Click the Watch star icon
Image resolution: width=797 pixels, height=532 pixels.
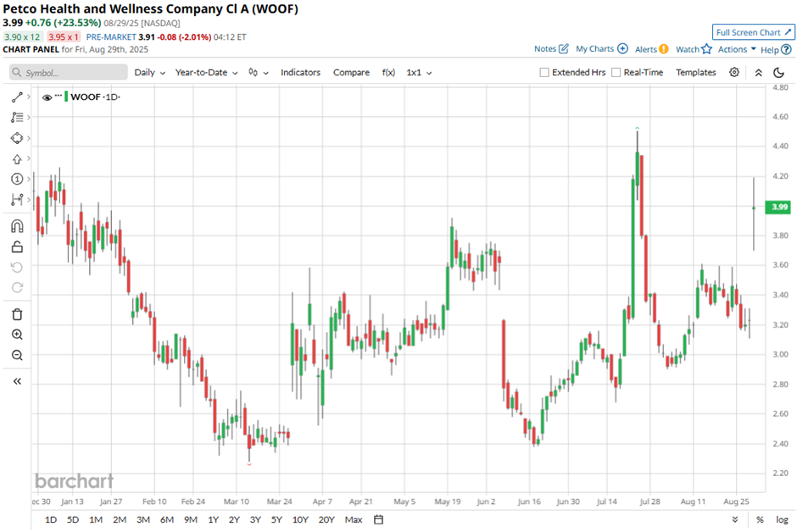(706, 49)
